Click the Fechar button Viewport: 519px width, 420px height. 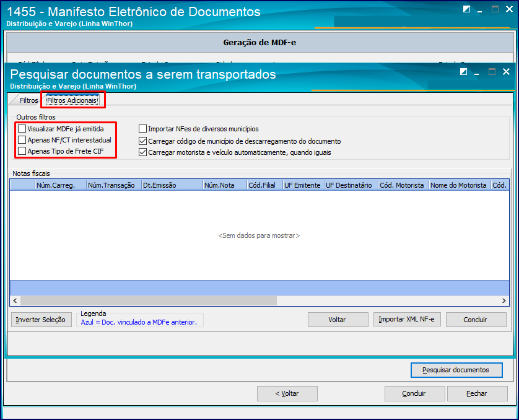click(x=477, y=393)
